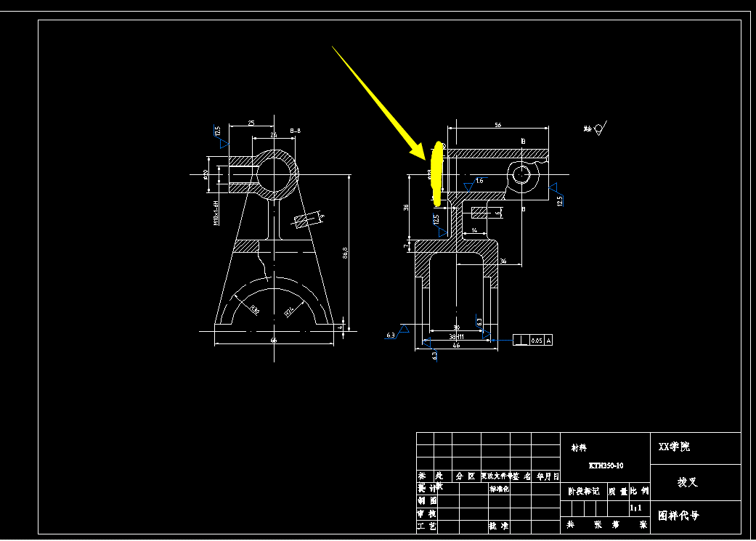Click the 图样代号 text

click(678, 516)
